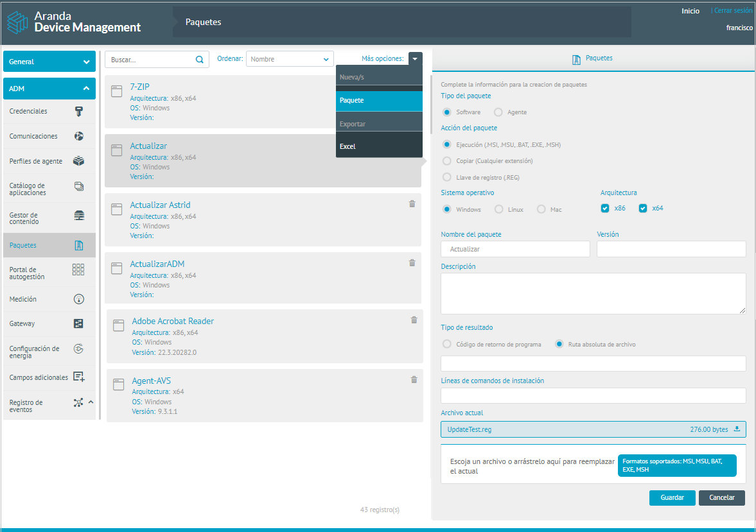Select Ruta absoluta de archivo
Image resolution: width=756 pixels, height=532 pixels.
point(559,344)
